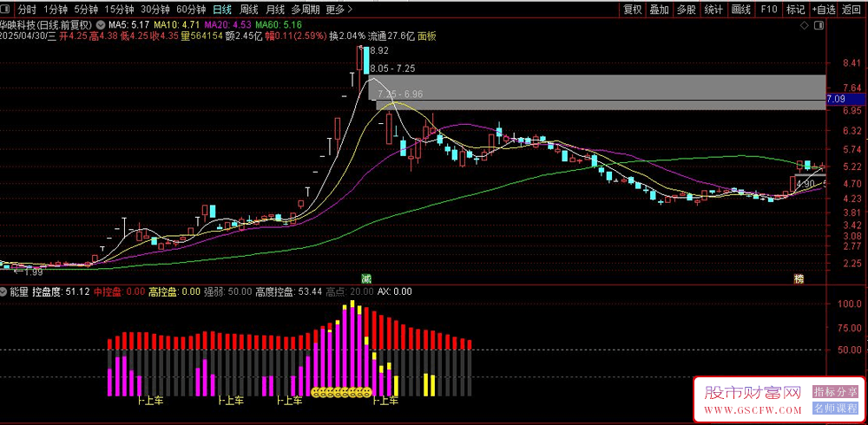Select the 60分钟 period tab

click(191, 9)
